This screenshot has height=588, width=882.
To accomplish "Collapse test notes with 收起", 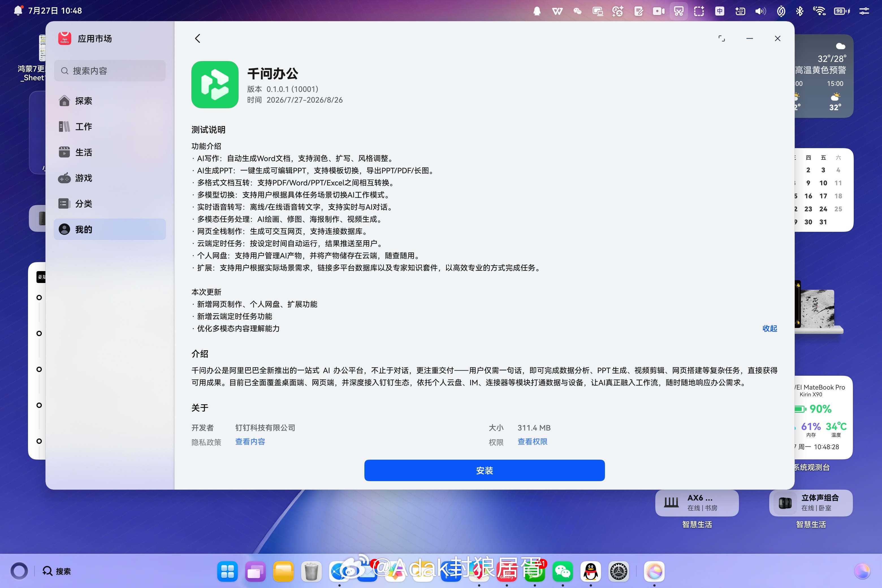I will pyautogui.click(x=769, y=328).
